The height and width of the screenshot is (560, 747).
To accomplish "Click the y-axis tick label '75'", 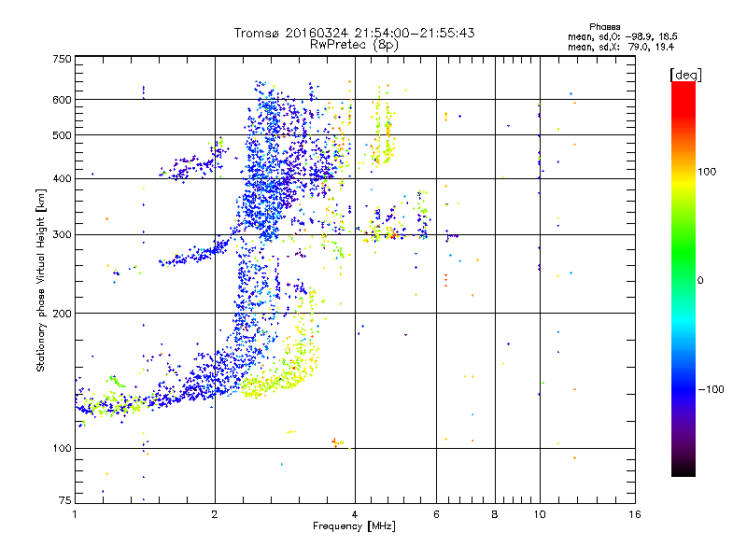I will [x=65, y=500].
